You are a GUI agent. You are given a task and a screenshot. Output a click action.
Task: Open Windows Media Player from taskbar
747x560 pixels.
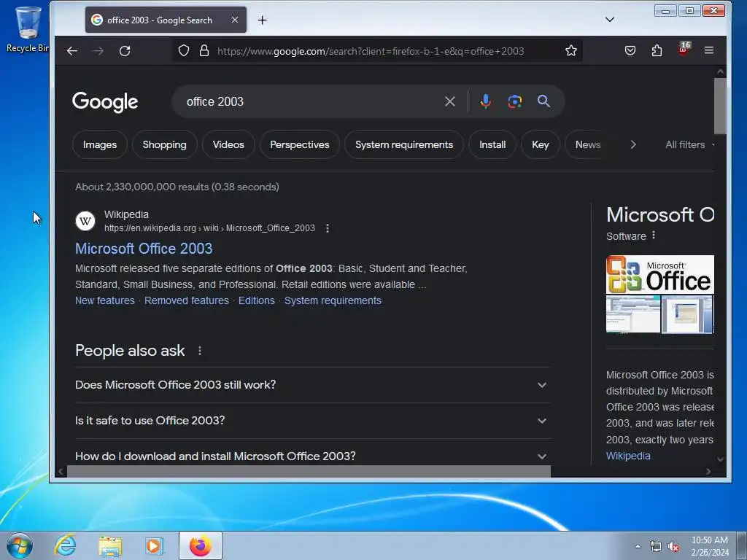tap(155, 545)
